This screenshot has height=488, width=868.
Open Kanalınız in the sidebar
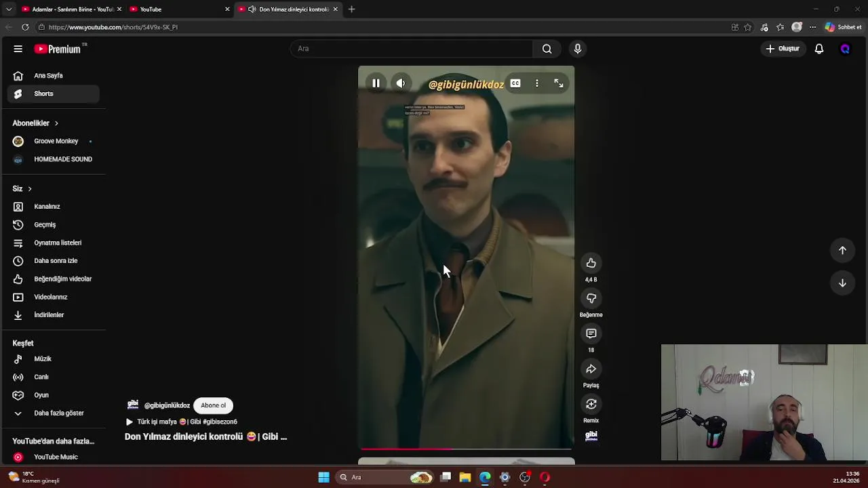54,207
